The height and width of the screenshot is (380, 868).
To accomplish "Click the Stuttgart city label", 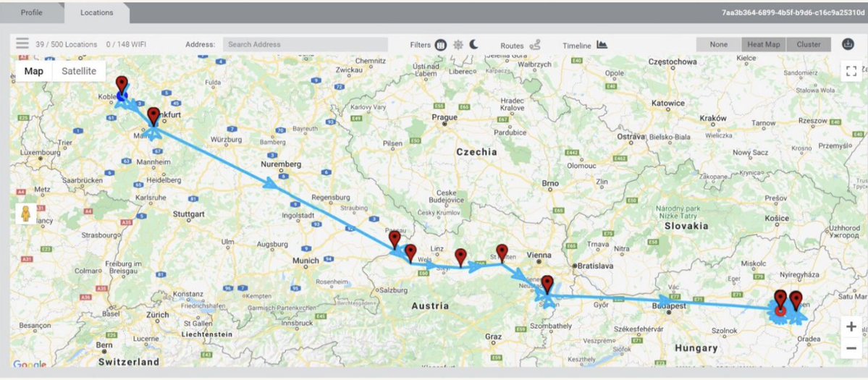I will coord(189,214).
